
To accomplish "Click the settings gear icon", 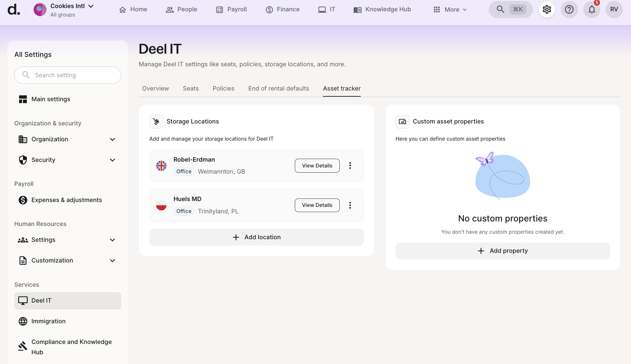I will [547, 9].
